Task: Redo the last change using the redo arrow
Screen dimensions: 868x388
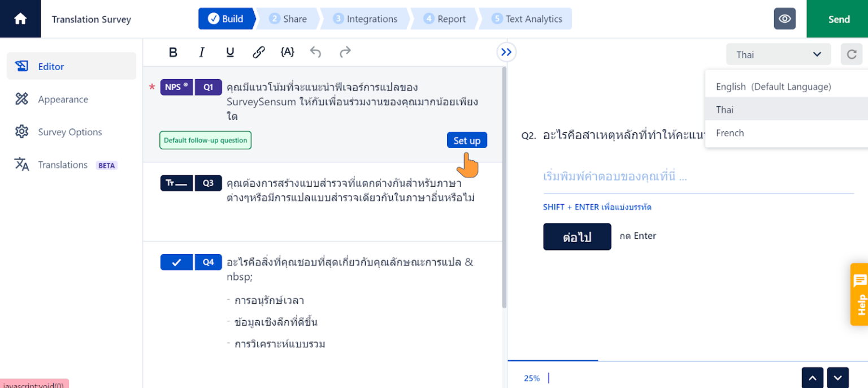Action: (x=345, y=52)
